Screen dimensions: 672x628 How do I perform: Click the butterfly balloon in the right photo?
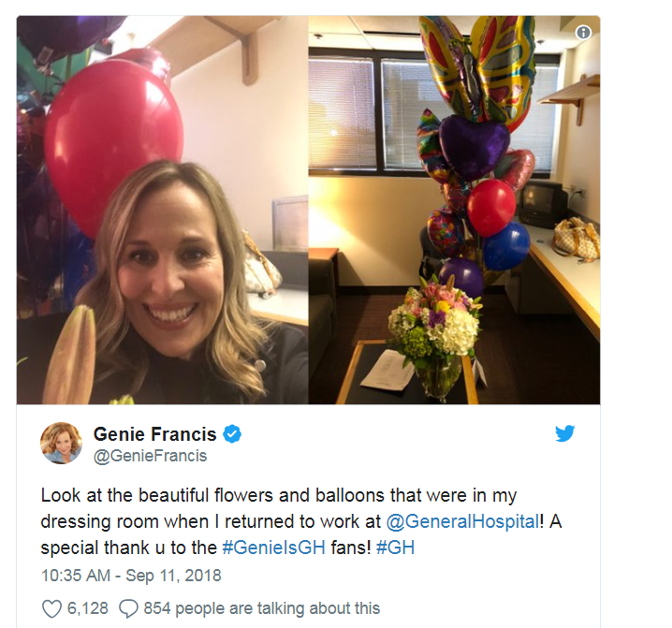tap(477, 66)
